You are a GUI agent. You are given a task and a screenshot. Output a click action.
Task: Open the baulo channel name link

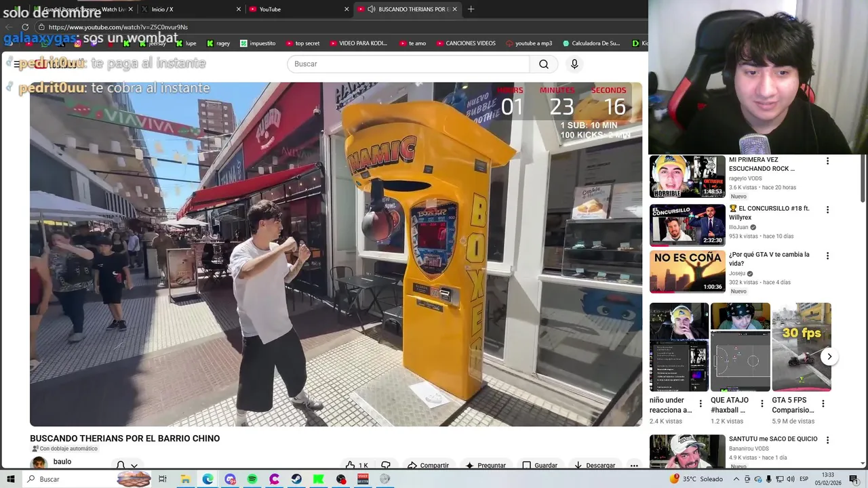pos(62,462)
